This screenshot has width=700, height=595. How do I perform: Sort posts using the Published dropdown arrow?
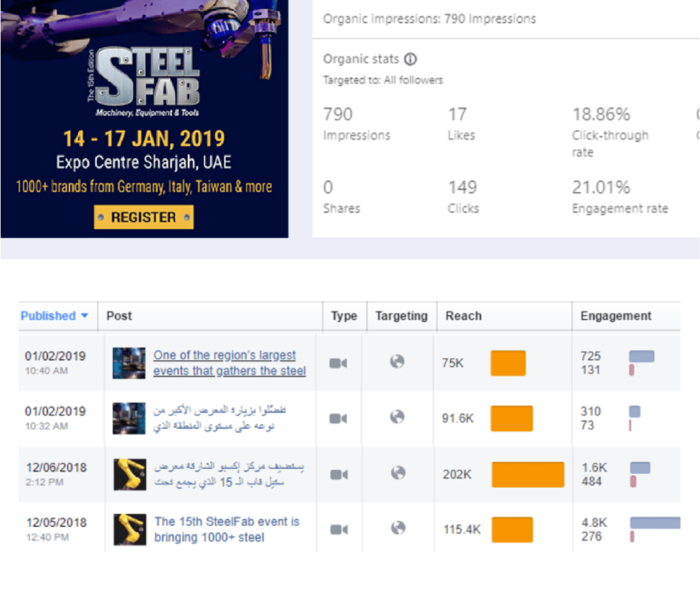pos(84,316)
